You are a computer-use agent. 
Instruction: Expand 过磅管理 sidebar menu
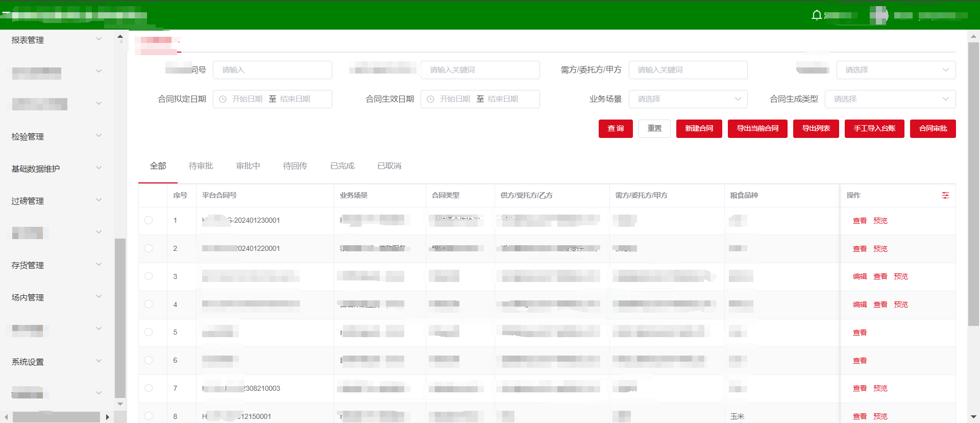57,201
